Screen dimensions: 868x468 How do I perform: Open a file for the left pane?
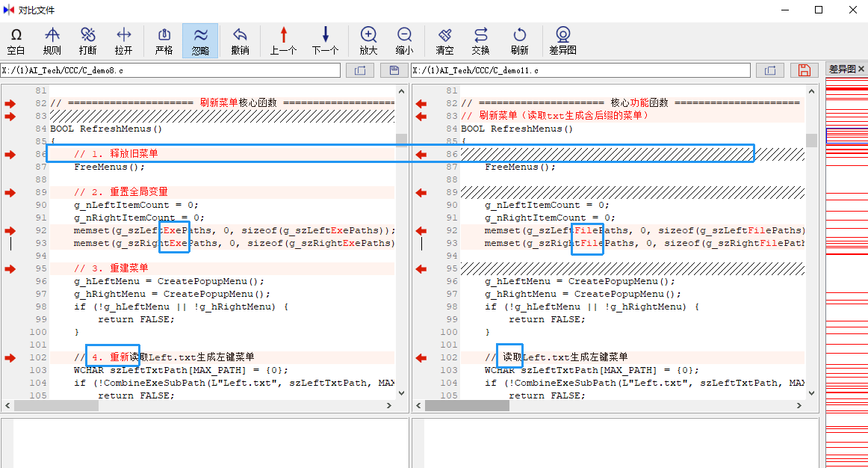click(x=359, y=70)
